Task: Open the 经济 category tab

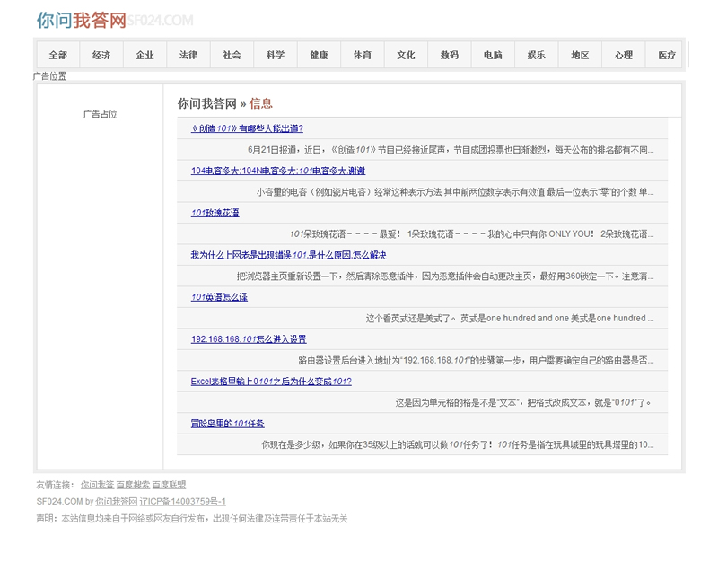Action: tap(101, 55)
